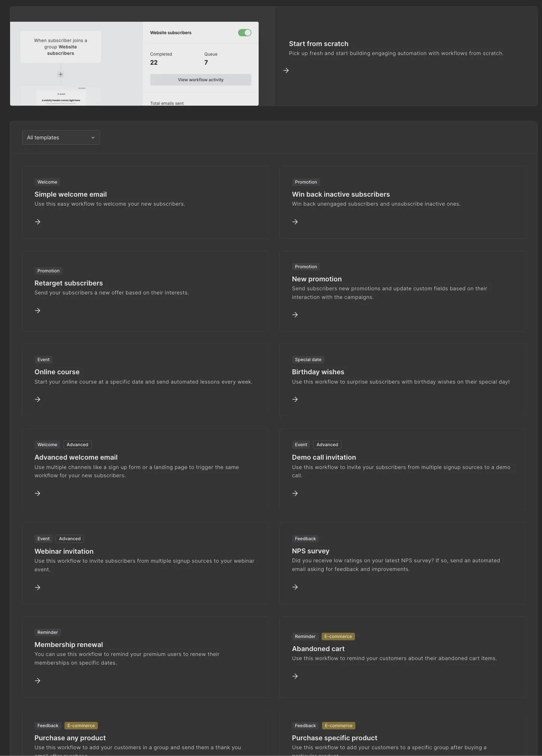Screen dimensions: 542x756
Task: Open the NPS survey arrow
Action: (x=295, y=587)
